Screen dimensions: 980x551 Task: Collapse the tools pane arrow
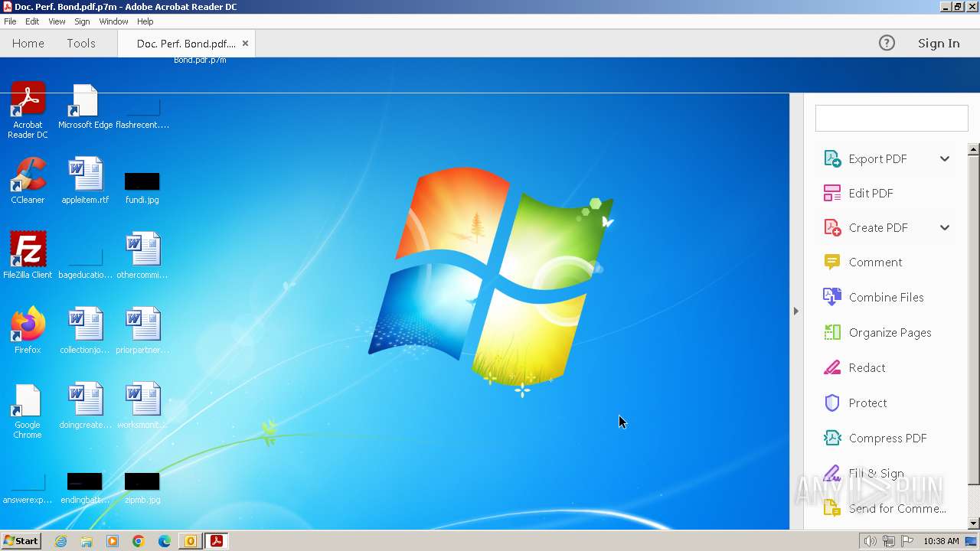pos(796,311)
